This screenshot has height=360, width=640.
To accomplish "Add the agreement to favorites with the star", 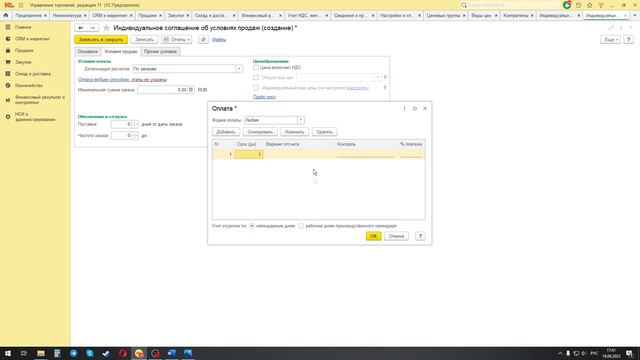I will pos(106,28).
